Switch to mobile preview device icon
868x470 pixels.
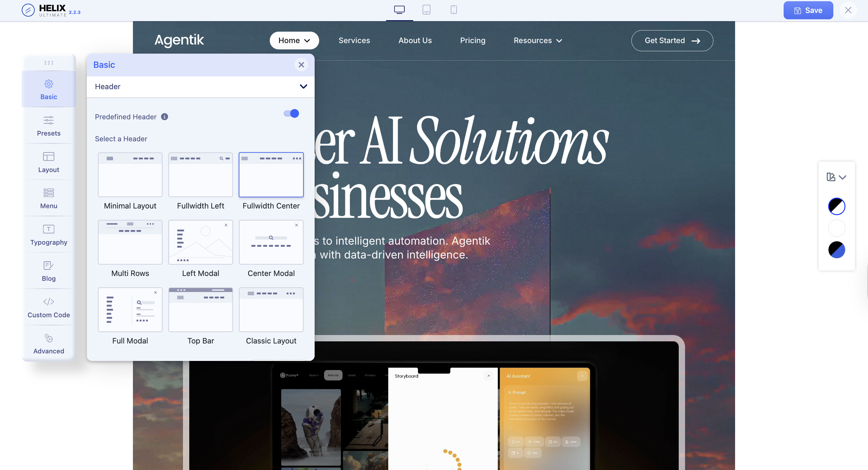click(454, 10)
